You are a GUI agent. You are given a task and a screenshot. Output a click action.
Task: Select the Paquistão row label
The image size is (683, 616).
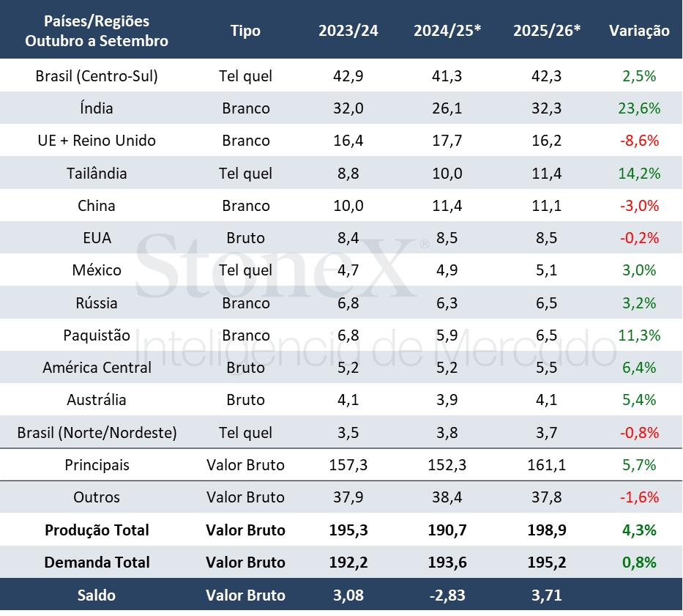point(97,335)
